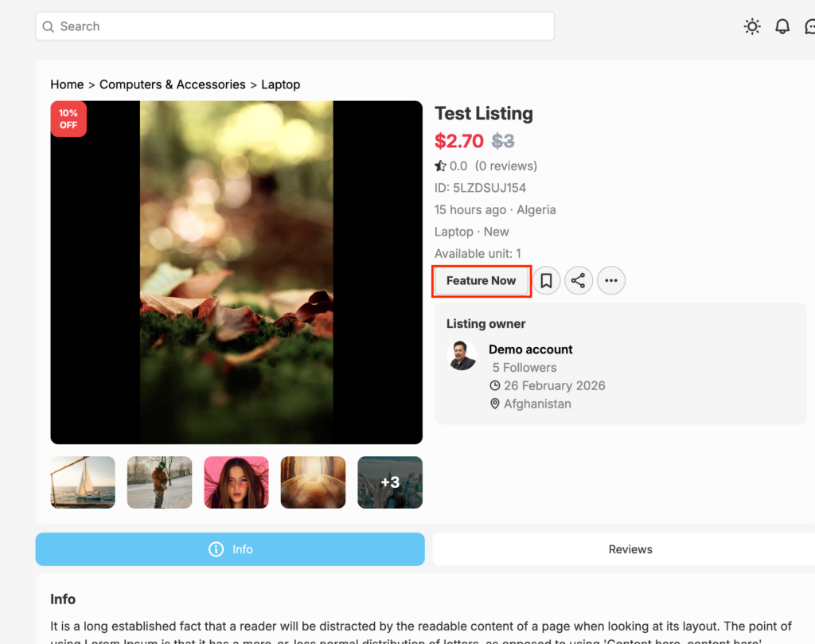Viewport: 815px width, 644px height.
Task: Go to the Home breadcrumb
Action: click(67, 84)
